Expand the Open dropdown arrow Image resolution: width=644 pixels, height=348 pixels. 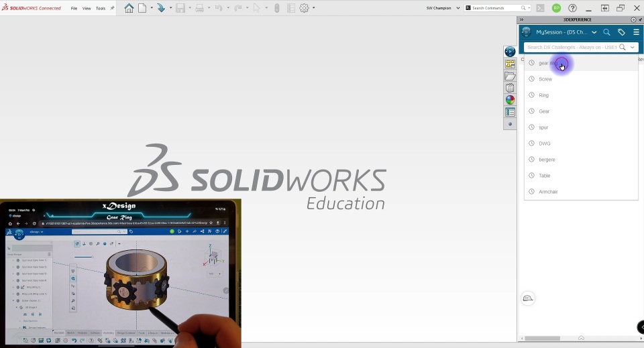point(170,8)
